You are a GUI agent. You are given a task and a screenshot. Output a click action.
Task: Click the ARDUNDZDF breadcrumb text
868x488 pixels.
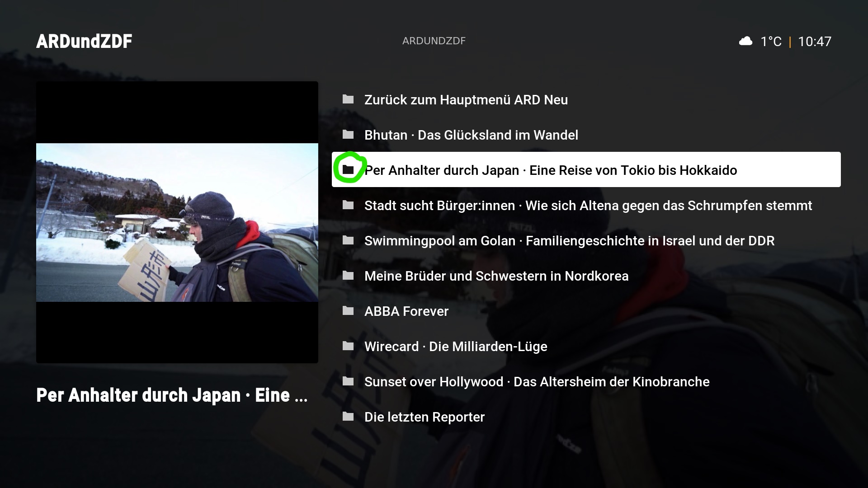434,41
